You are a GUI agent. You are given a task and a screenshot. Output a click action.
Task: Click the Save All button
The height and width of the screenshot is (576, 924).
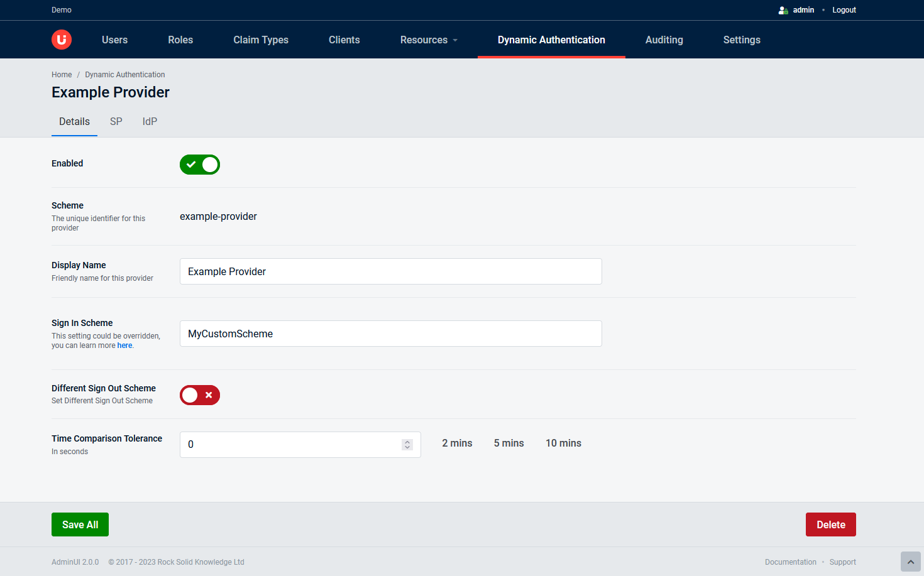pos(80,524)
